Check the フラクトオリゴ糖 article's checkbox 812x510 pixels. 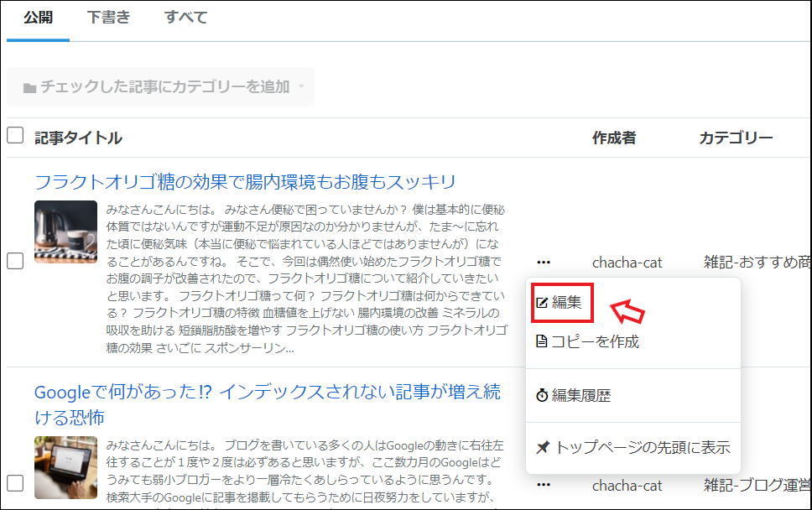coord(14,262)
